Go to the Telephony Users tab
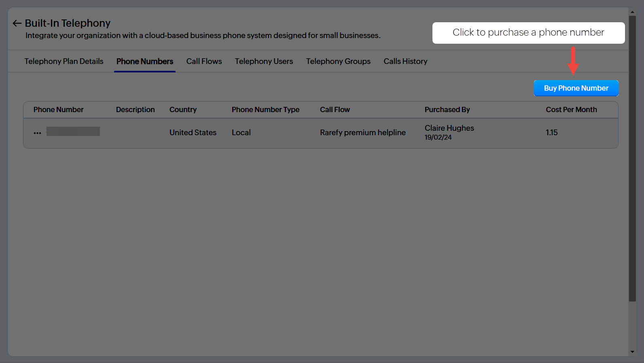This screenshot has width=644, height=363. (x=264, y=62)
